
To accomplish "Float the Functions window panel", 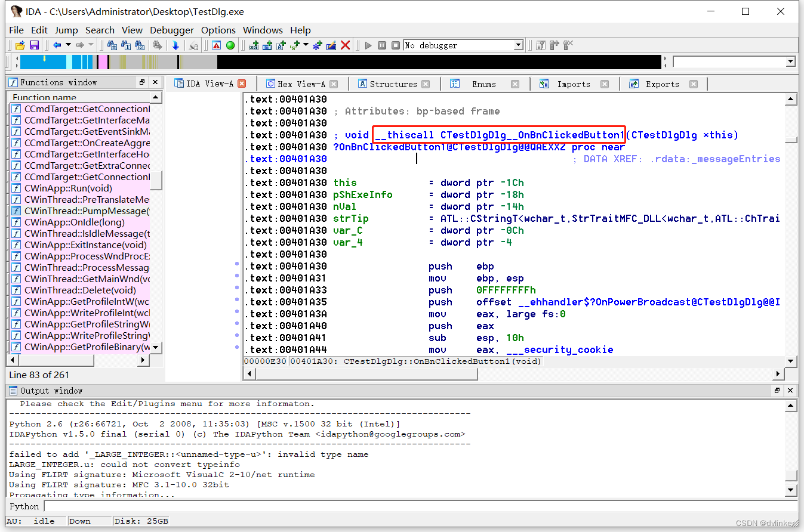I will (142, 82).
